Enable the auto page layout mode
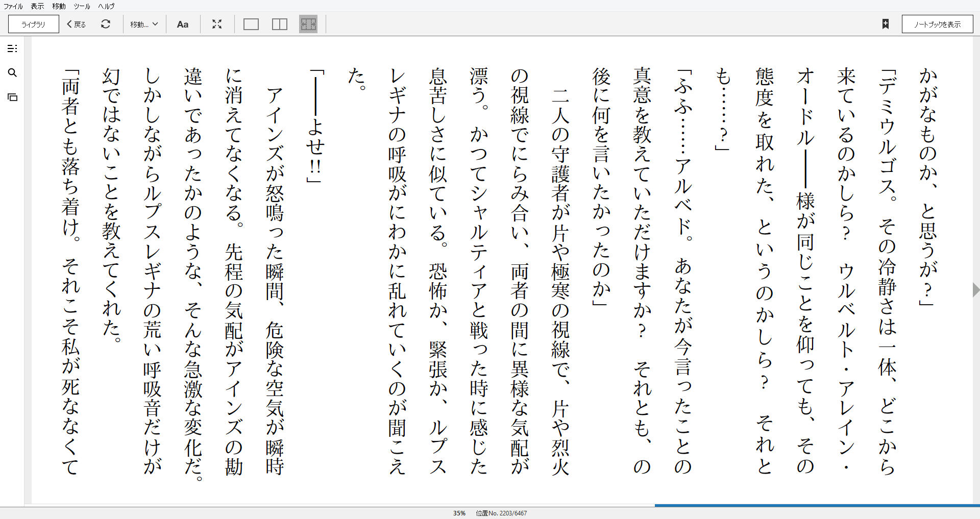980x519 pixels. point(308,24)
